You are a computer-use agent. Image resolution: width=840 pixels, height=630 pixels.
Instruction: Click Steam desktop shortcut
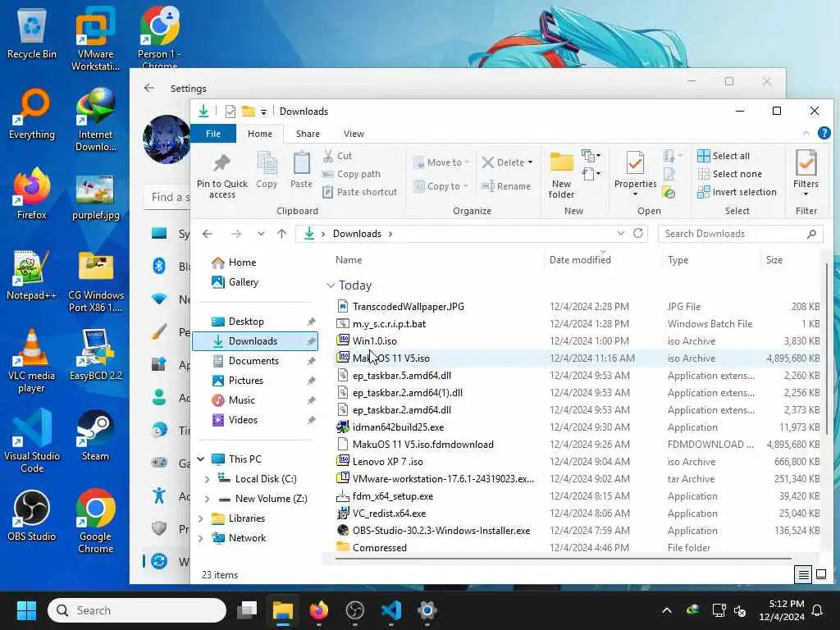95,435
